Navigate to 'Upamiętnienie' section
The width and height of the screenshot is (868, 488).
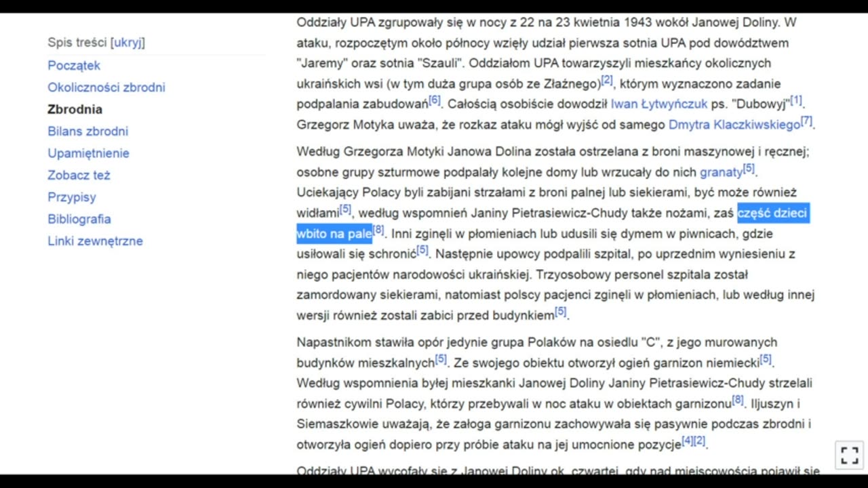pyautogui.click(x=88, y=153)
